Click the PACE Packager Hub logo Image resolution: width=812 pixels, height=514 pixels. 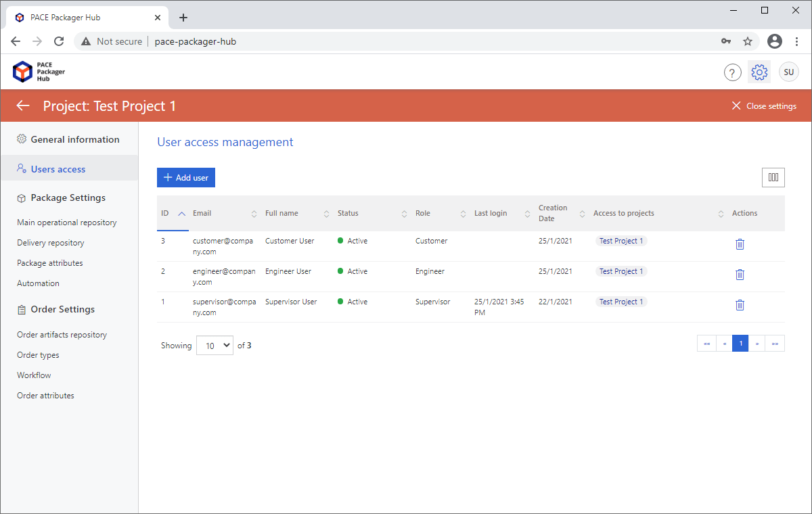[39, 72]
